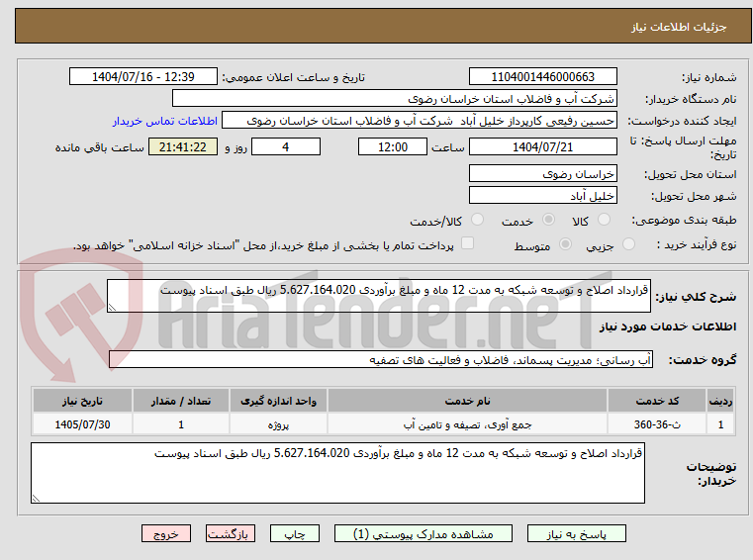Screen dimensions: 753x560
Task: Click the deadline hour field 12:00
Action: (393, 147)
